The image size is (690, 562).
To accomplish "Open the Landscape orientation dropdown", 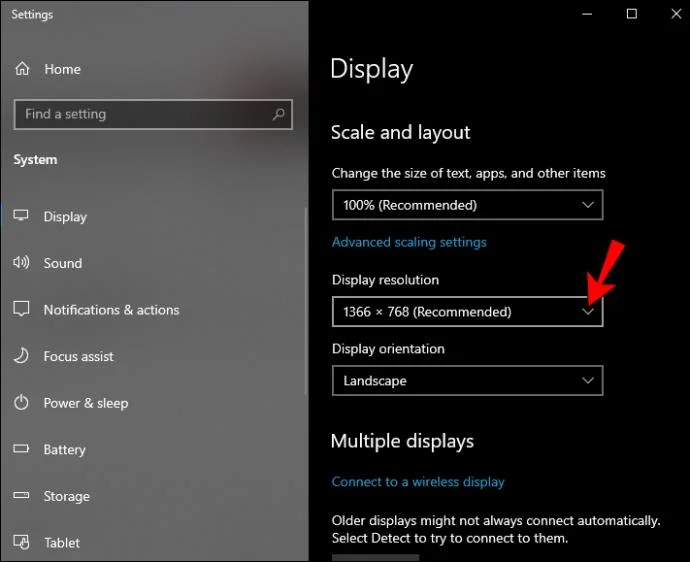I will tap(467, 380).
